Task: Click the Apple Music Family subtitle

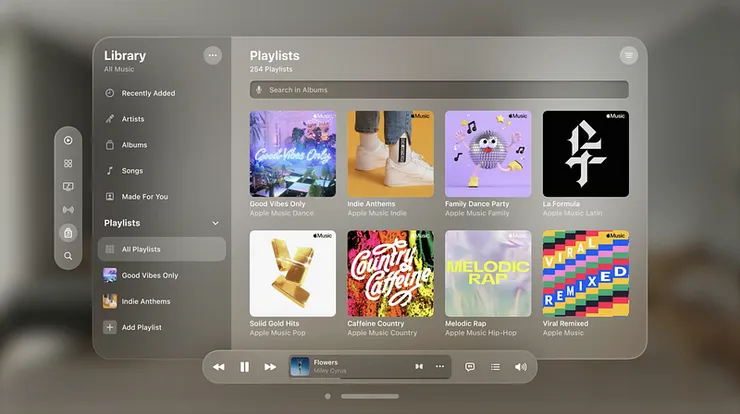Action: click(x=477, y=213)
